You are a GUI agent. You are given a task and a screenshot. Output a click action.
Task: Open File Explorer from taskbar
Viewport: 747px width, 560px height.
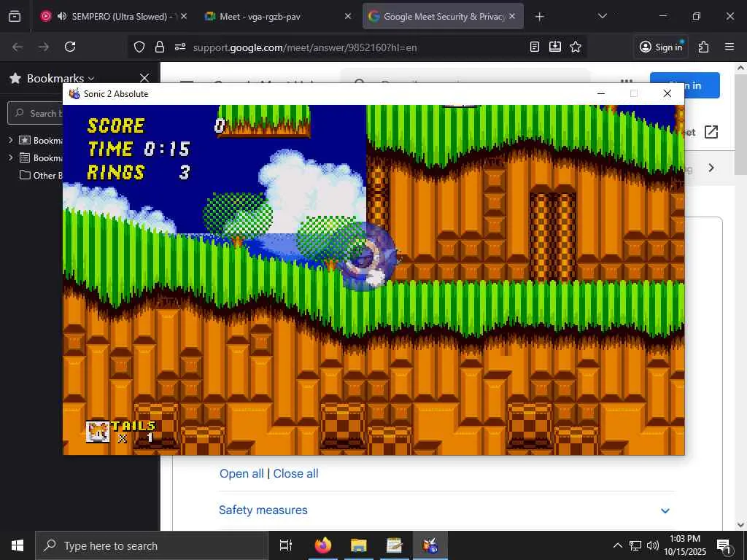[x=358, y=545]
